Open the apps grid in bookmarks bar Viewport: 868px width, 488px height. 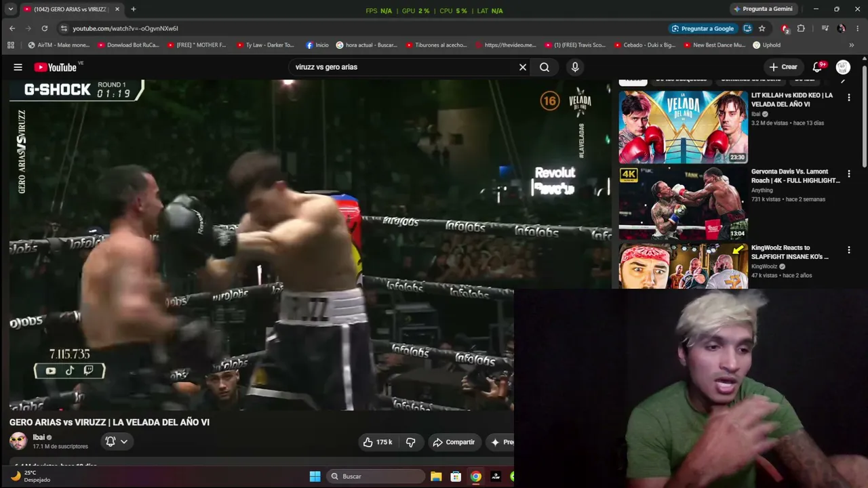[x=11, y=45]
